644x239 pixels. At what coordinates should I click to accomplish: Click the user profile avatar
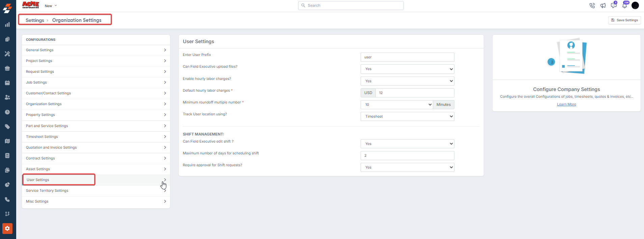point(635,5)
